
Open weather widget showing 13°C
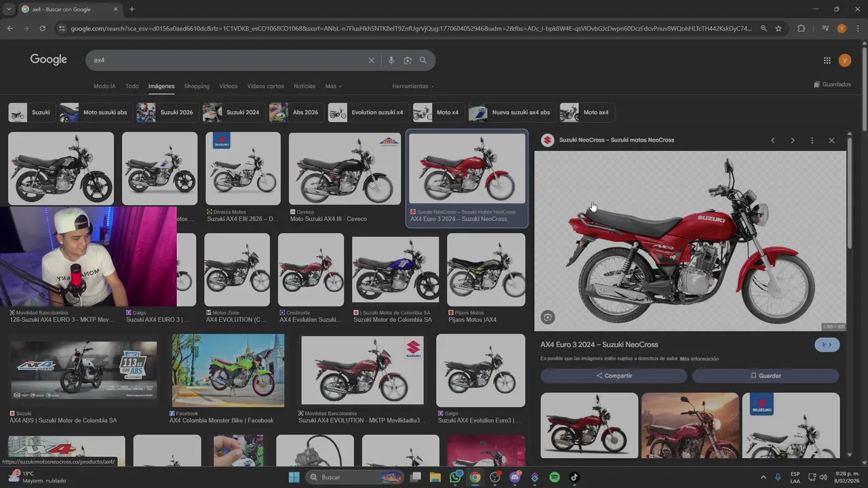37,477
